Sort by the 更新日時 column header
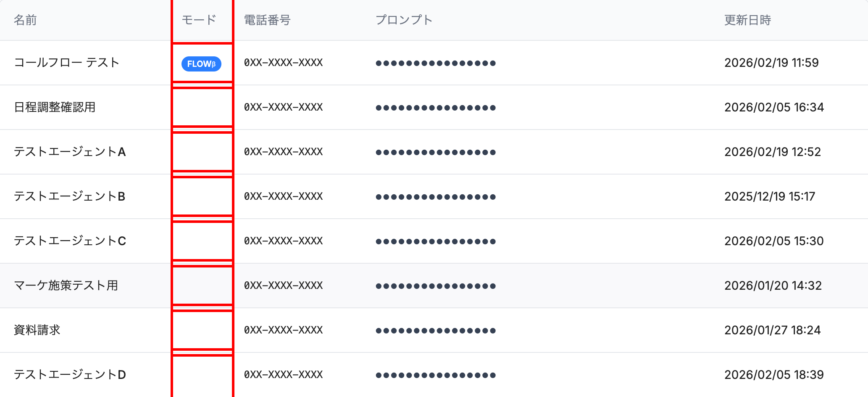 (747, 20)
